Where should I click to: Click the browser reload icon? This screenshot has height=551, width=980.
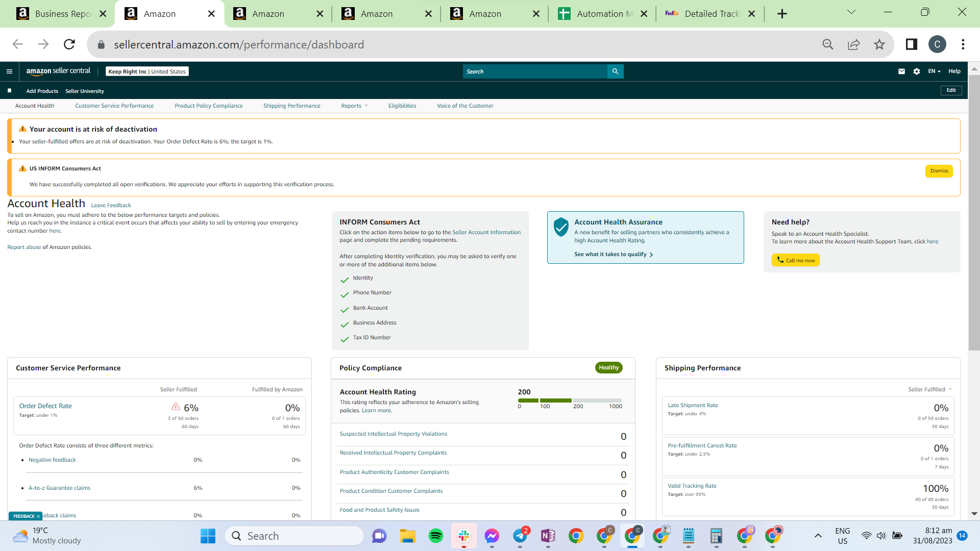click(69, 44)
